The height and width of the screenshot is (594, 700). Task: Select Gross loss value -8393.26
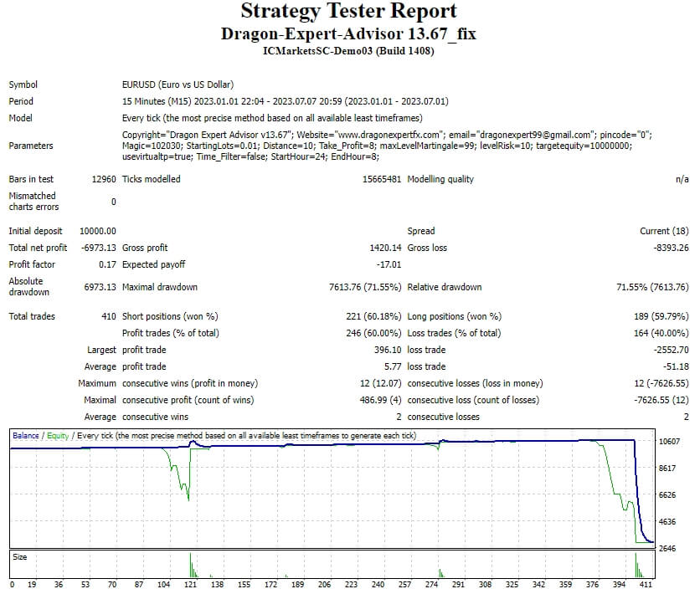click(672, 248)
